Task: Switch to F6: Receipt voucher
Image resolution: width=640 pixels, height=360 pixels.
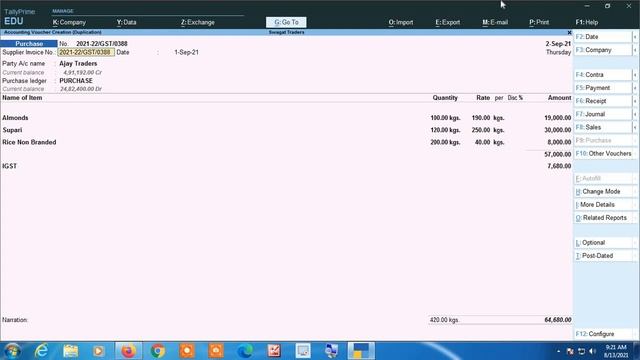Action: 602,101
